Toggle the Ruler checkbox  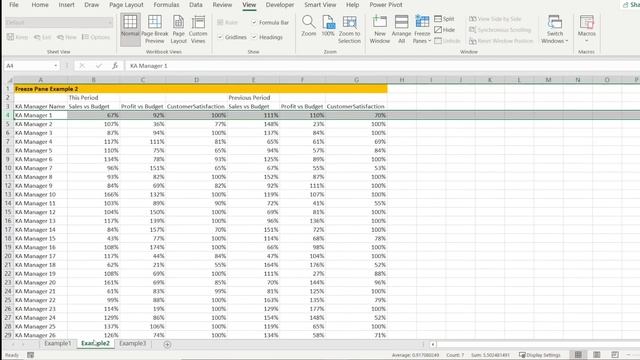228,22
